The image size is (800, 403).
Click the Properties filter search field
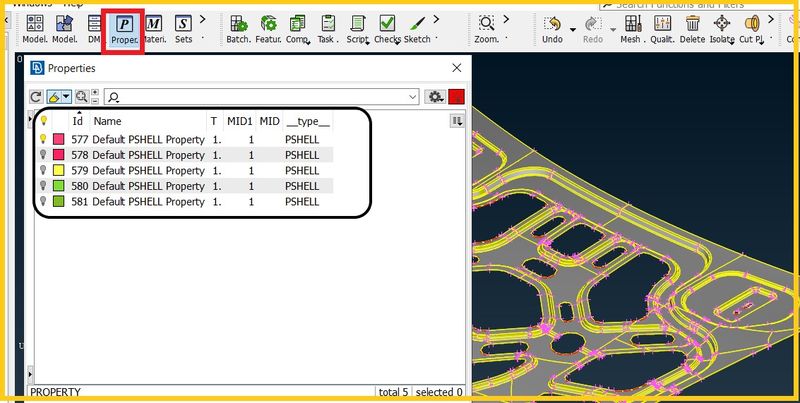pos(262,97)
